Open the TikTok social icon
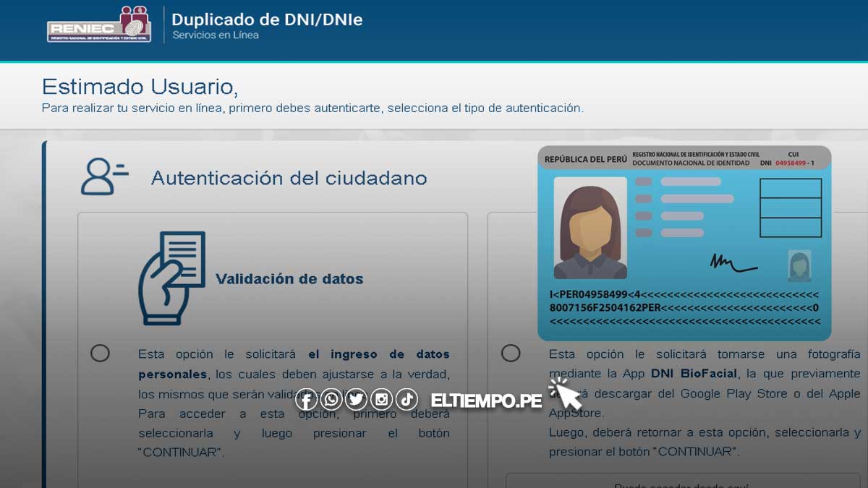Image resolution: width=868 pixels, height=488 pixels. 407,400
